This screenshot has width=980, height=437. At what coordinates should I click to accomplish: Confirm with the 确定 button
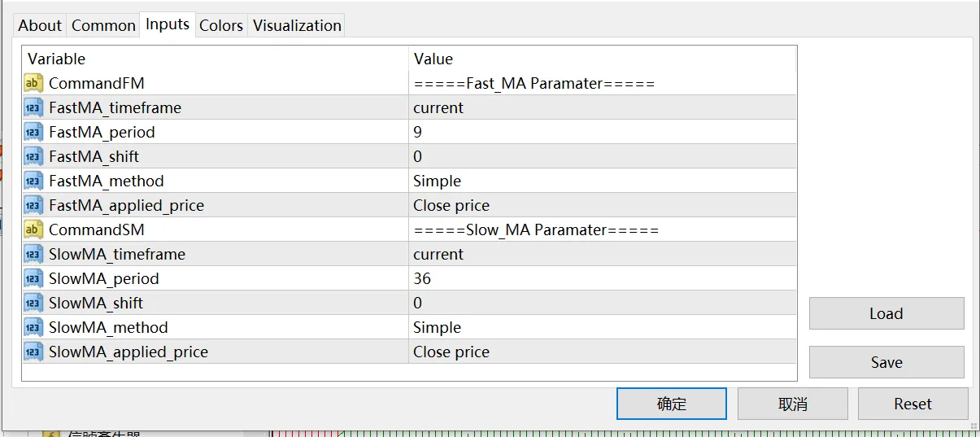click(671, 404)
